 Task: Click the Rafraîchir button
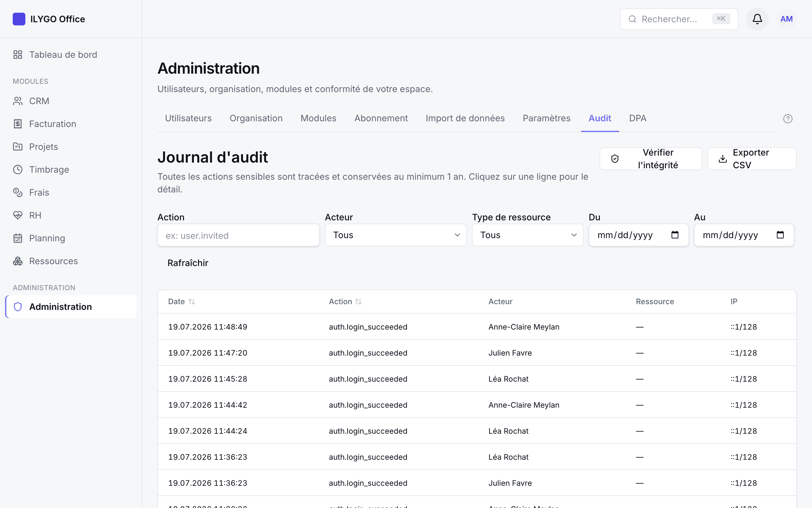tap(188, 263)
